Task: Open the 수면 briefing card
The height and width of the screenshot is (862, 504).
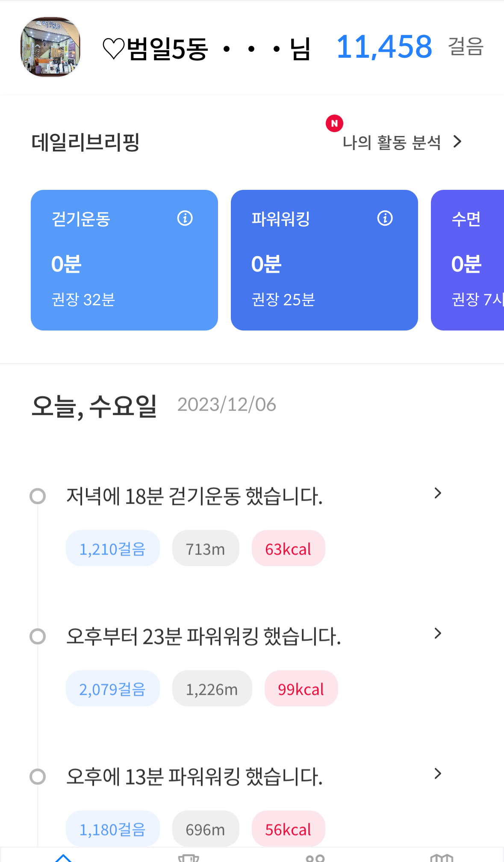Action: [x=468, y=260]
